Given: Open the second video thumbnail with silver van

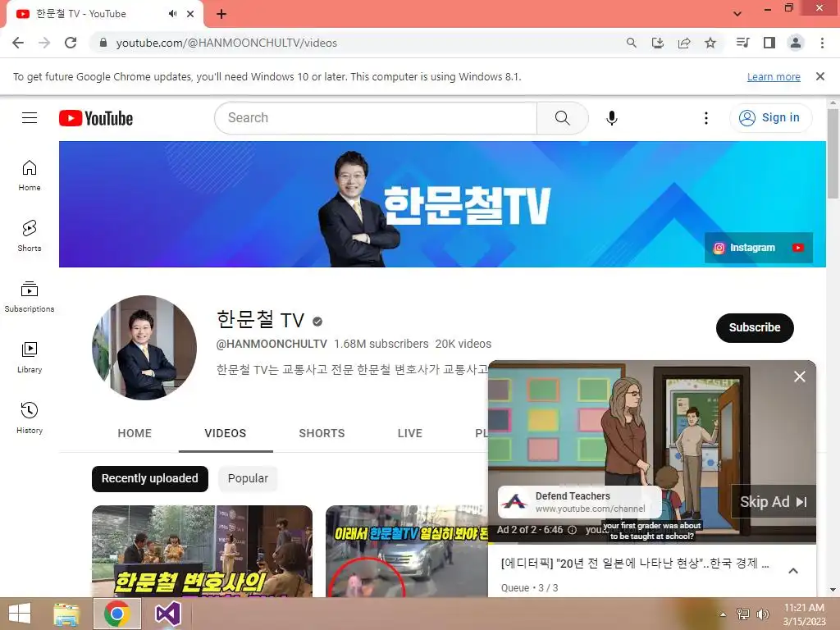Looking at the screenshot, I should click(407, 550).
